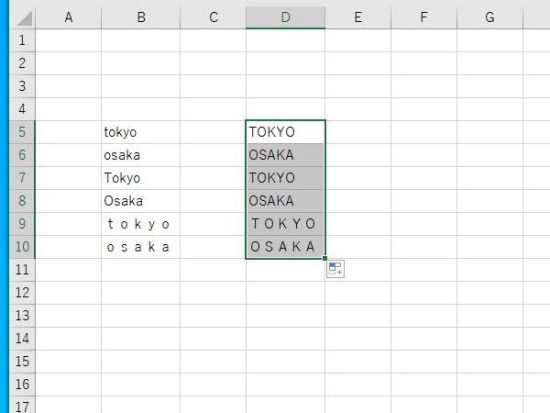Select row 6 header
This screenshot has width=550, height=413.
[22, 155]
